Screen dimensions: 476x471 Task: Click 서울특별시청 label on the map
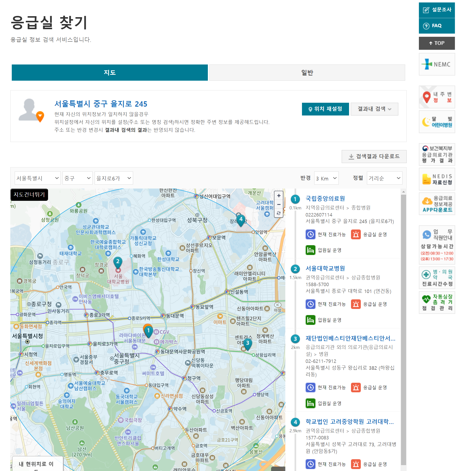point(27,336)
